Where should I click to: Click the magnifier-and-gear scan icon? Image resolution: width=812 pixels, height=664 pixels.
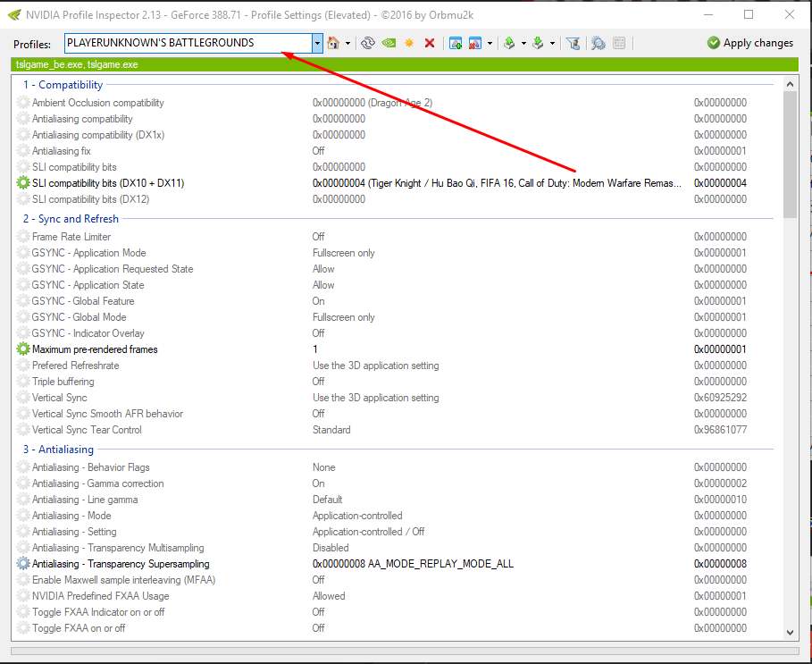[599, 43]
